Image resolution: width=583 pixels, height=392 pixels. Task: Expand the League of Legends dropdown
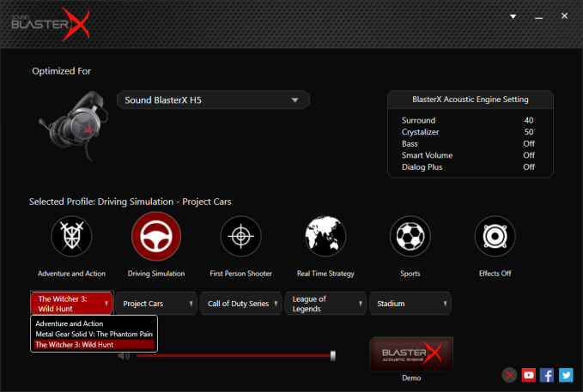coord(325,303)
